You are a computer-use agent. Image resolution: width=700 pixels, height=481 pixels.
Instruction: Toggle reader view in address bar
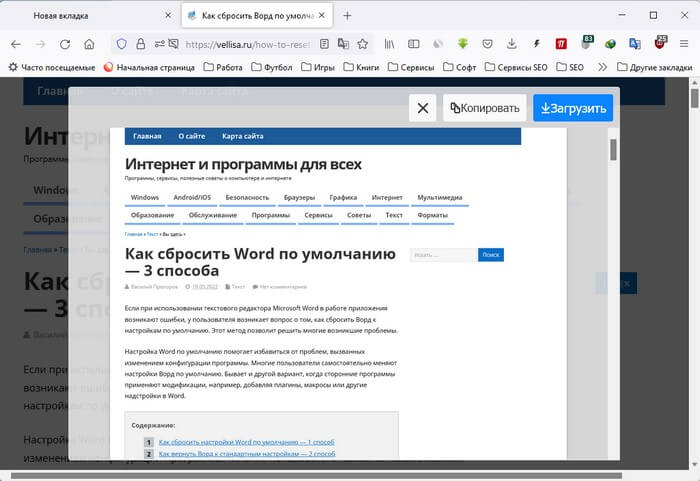click(325, 44)
